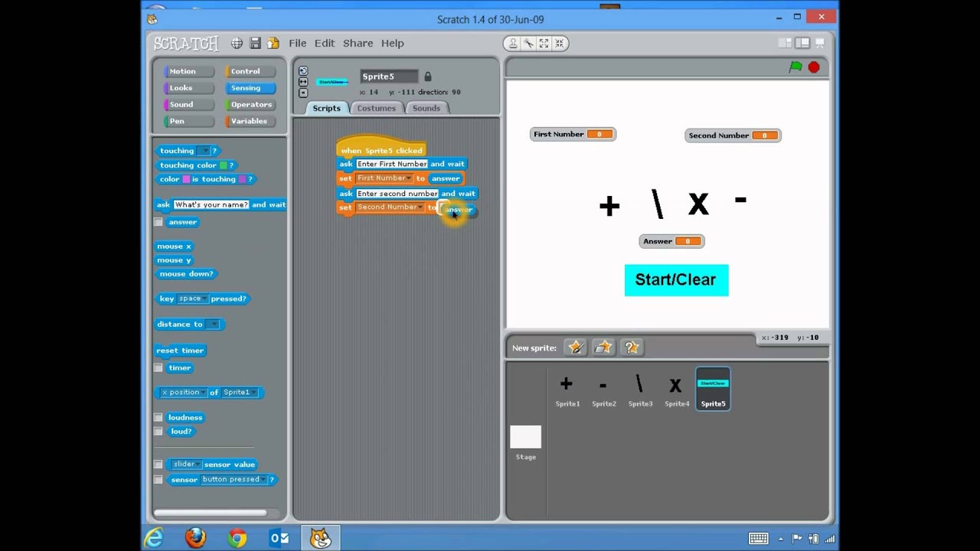The width and height of the screenshot is (980, 551).
Task: Click the plus sprite on stage
Action: (609, 206)
